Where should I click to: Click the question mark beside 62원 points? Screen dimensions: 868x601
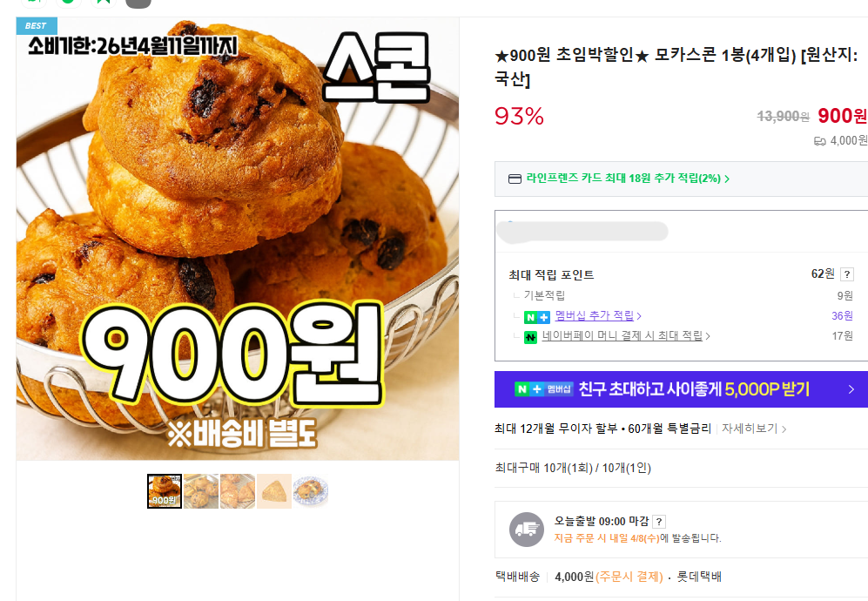pos(846,274)
